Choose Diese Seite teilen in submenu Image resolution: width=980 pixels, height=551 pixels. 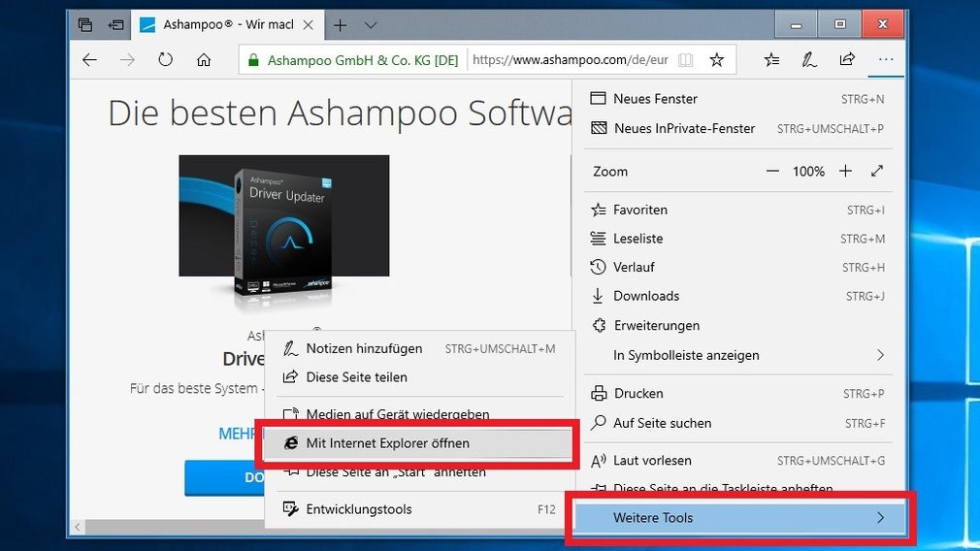(x=418, y=377)
